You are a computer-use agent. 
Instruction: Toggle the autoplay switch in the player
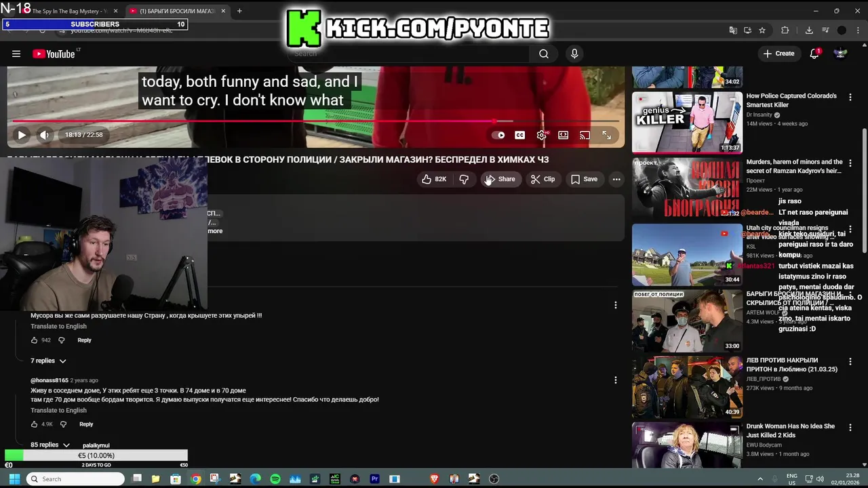498,135
